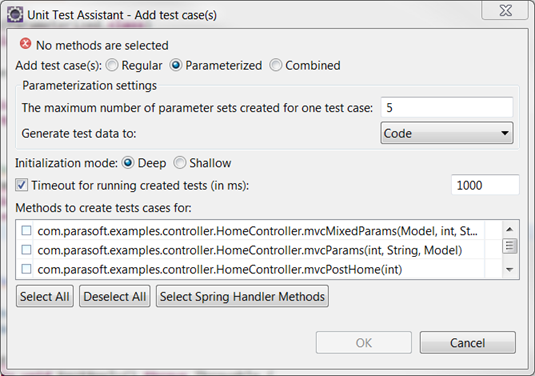
Task: Click the red error icon beside No methods
Action: [25, 44]
